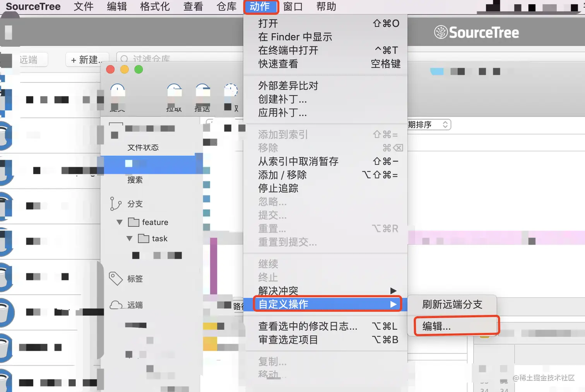Viewport: 585px width, 392px height.
Task: Select 从索引中取消暂存
Action: [x=325, y=161]
